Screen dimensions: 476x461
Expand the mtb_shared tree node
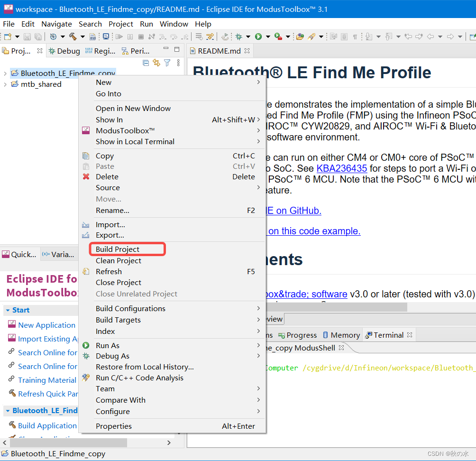[5, 84]
